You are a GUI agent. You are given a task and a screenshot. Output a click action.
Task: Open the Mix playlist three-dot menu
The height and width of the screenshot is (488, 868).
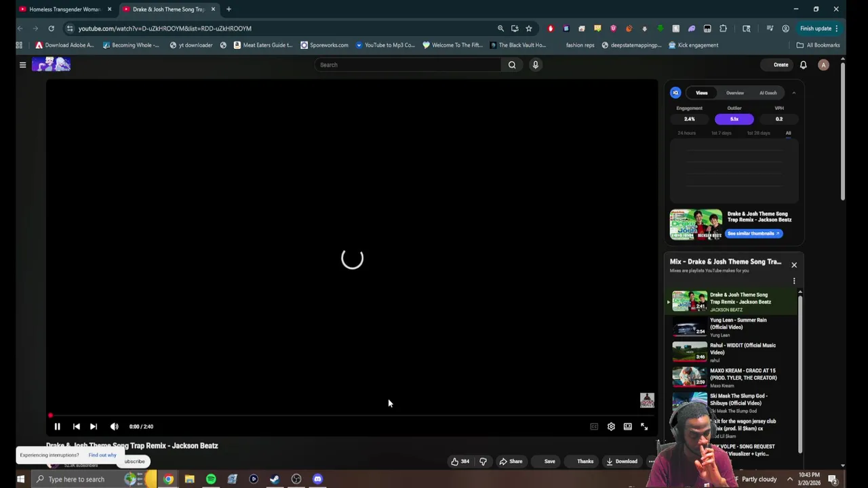[x=794, y=281]
